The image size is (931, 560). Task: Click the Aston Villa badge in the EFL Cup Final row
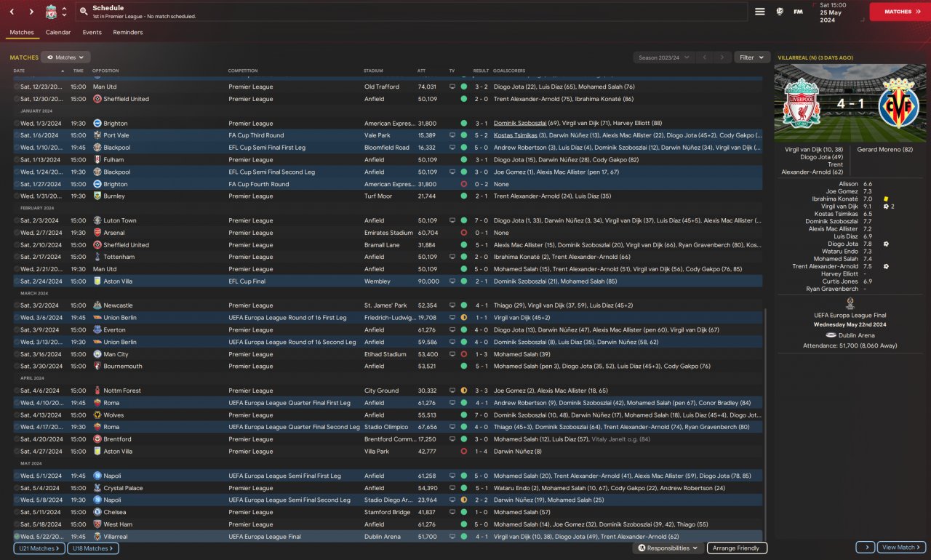pos(97,281)
